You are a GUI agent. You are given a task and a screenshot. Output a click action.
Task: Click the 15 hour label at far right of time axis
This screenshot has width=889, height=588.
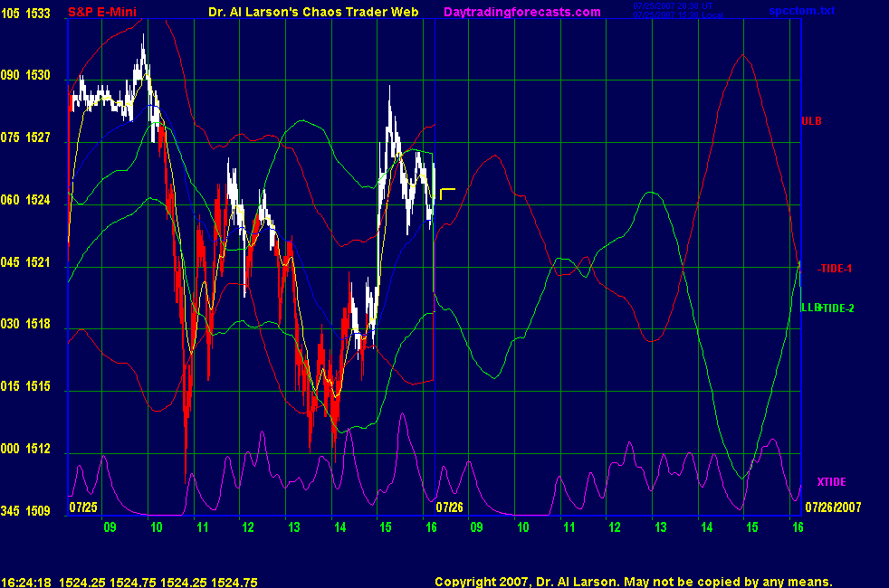(x=751, y=527)
